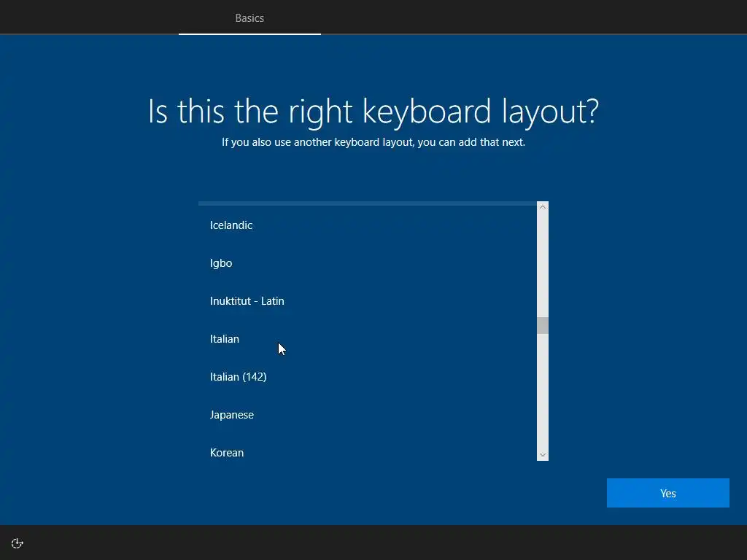Choose Japanese keyboard layout

click(x=368, y=415)
